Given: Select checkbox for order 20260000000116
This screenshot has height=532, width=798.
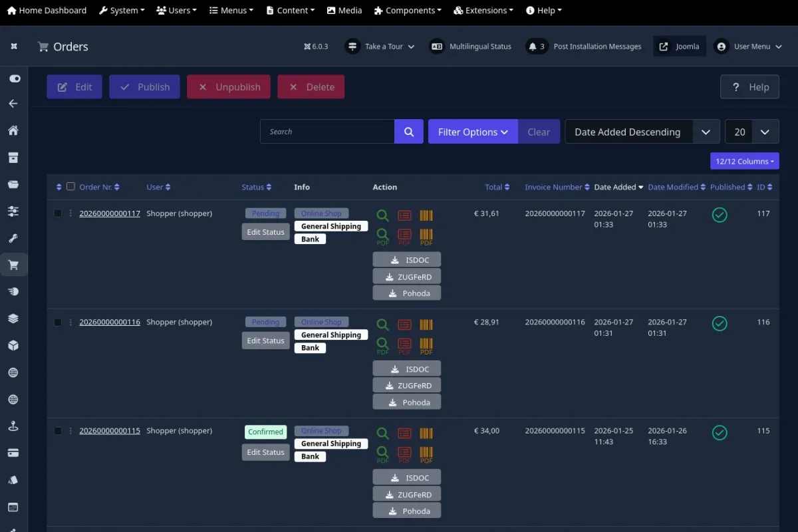Looking at the screenshot, I should (58, 323).
